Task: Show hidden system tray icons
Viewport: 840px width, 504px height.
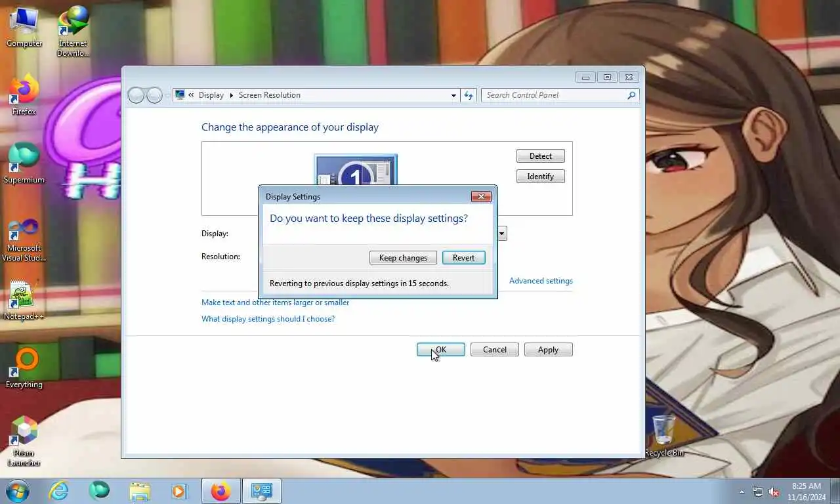Action: click(742, 492)
